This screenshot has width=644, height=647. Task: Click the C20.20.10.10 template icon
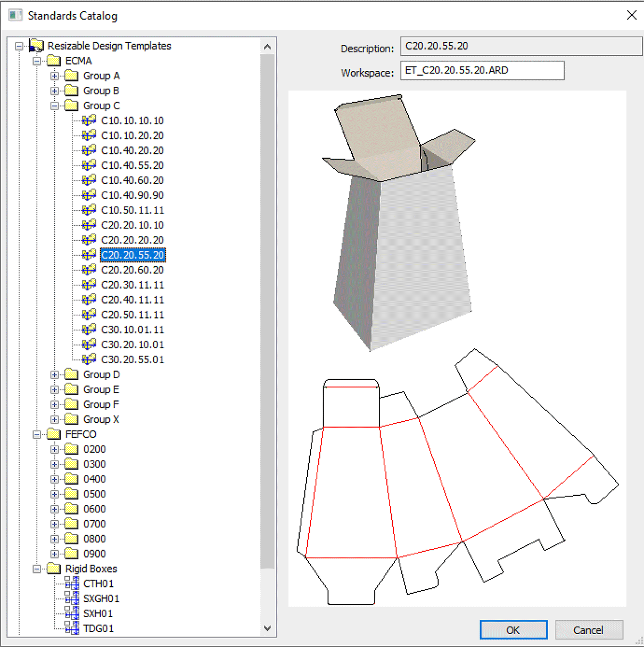click(x=89, y=225)
